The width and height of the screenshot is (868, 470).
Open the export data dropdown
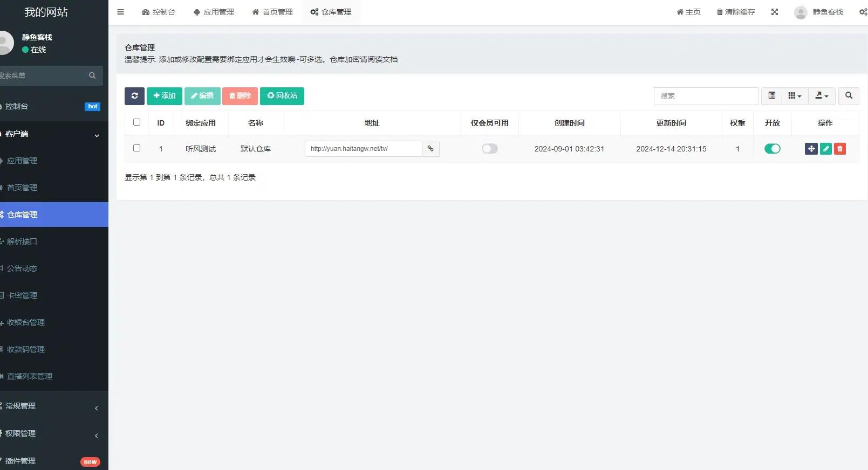(822, 96)
